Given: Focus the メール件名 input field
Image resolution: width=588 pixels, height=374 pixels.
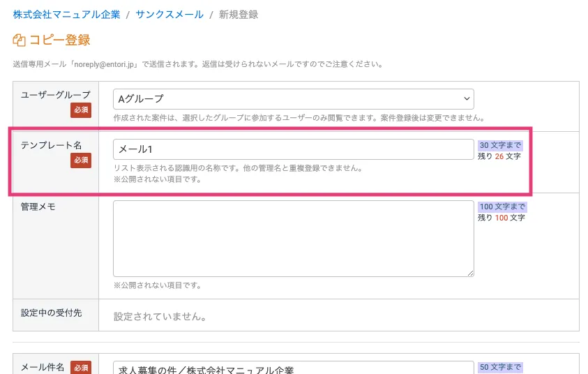Looking at the screenshot, I should [293, 368].
